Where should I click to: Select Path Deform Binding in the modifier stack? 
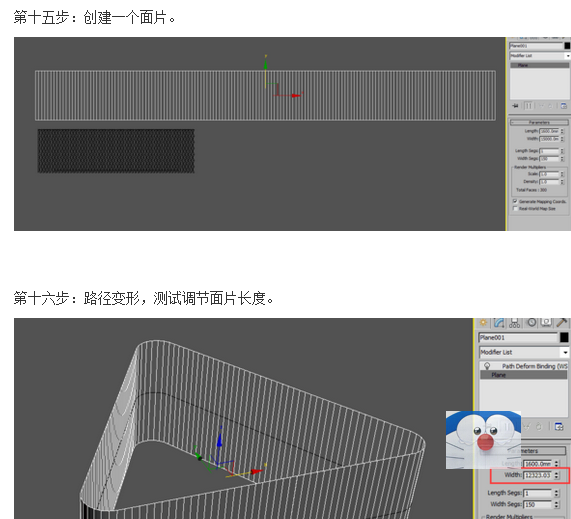pyautogui.click(x=535, y=366)
